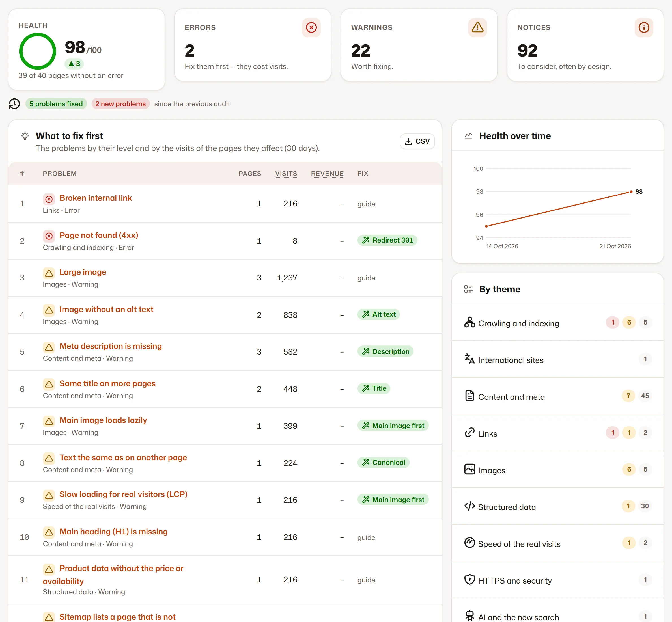The image size is (672, 622).
Task: Click the lightbulb icon beside What to fix first
Action: pos(25,136)
